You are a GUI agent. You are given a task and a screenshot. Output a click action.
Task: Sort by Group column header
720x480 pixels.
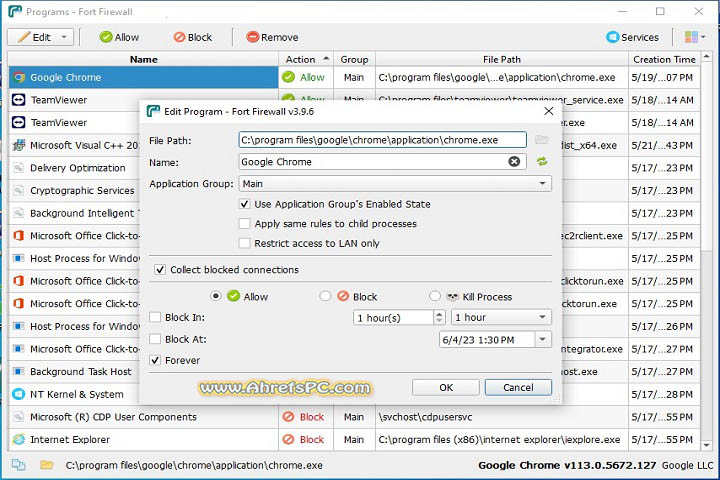pyautogui.click(x=354, y=59)
